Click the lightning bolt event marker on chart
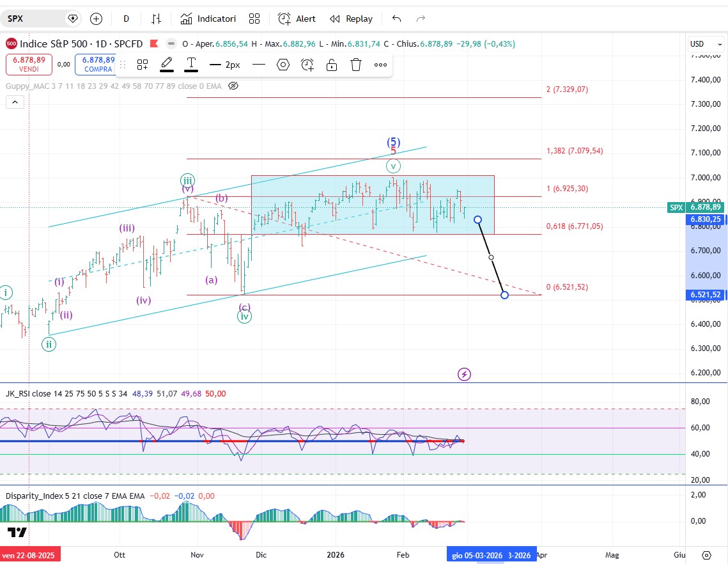 pyautogui.click(x=465, y=374)
